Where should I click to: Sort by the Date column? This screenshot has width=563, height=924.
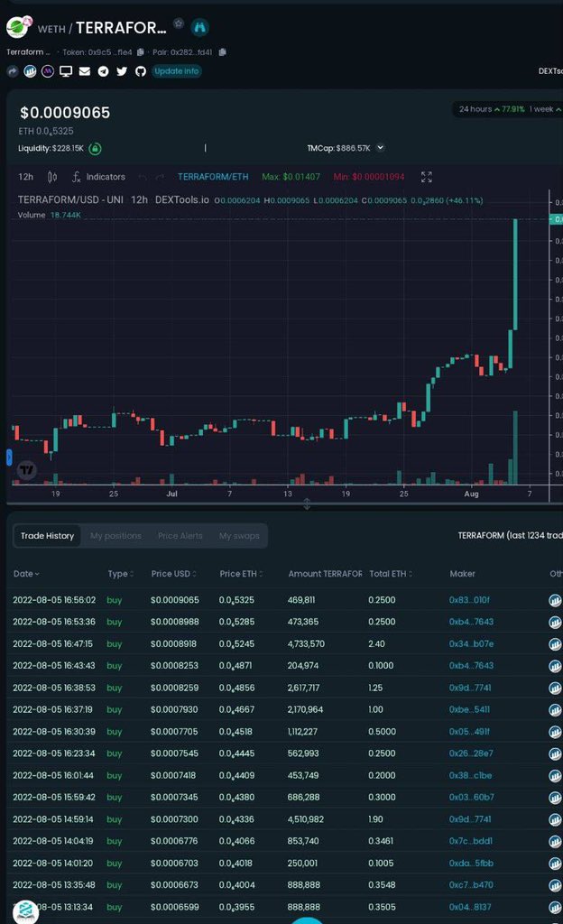(26, 574)
